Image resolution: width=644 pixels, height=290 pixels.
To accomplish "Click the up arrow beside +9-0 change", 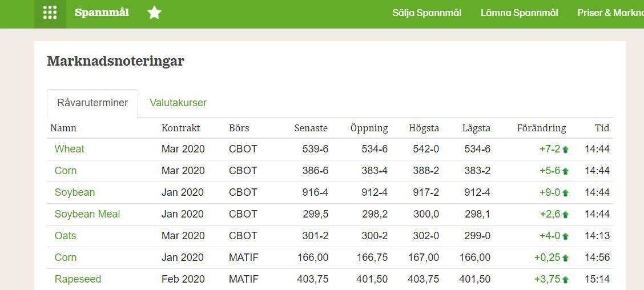I will tap(565, 193).
